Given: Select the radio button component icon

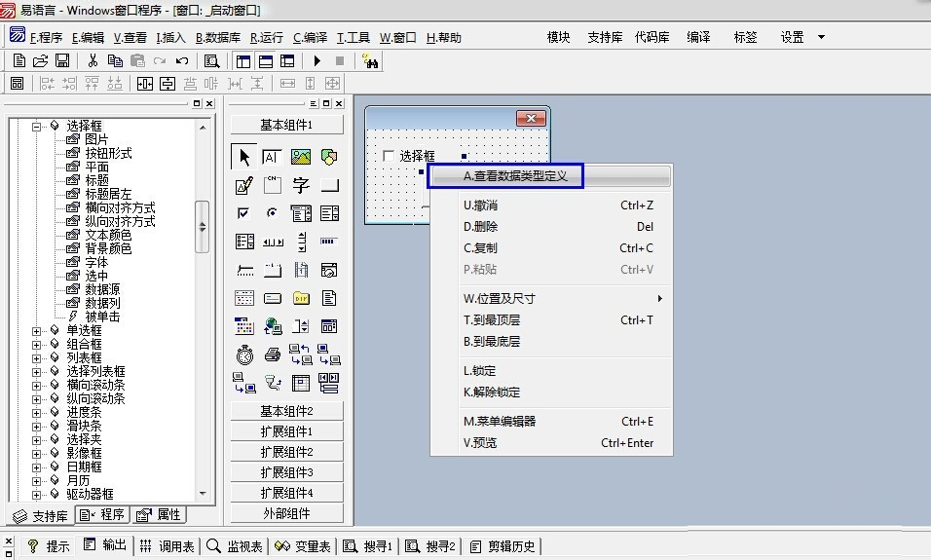Looking at the screenshot, I should (272, 212).
